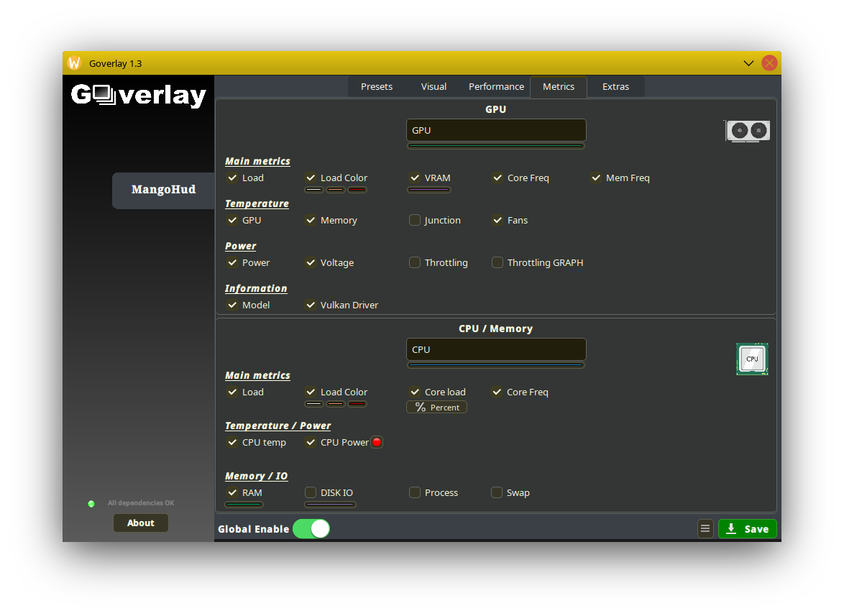Toggle the Model information checkbox
Screen dimensions: 844x616
coord(232,305)
